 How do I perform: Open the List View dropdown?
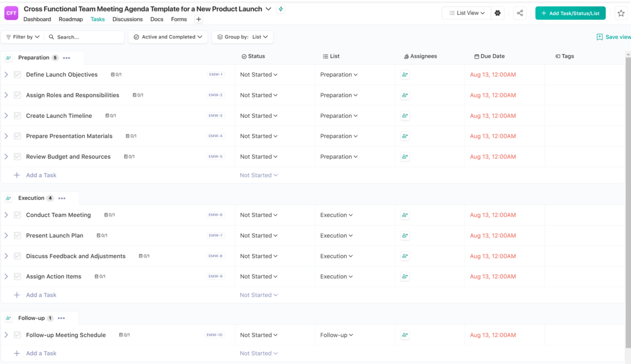coord(466,13)
